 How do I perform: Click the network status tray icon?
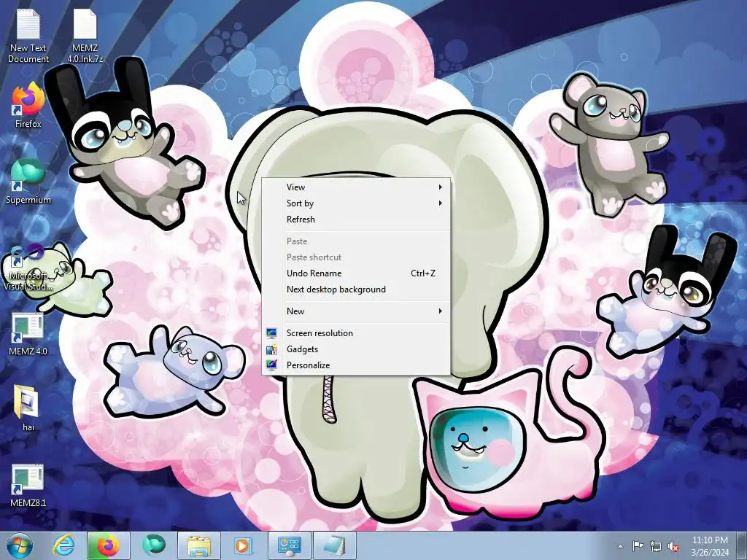[x=656, y=546]
